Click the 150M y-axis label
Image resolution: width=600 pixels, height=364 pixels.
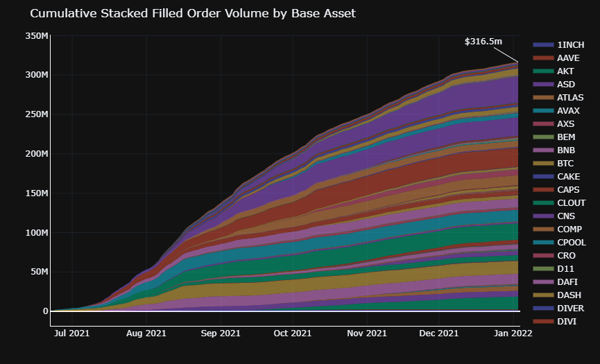click(x=37, y=193)
